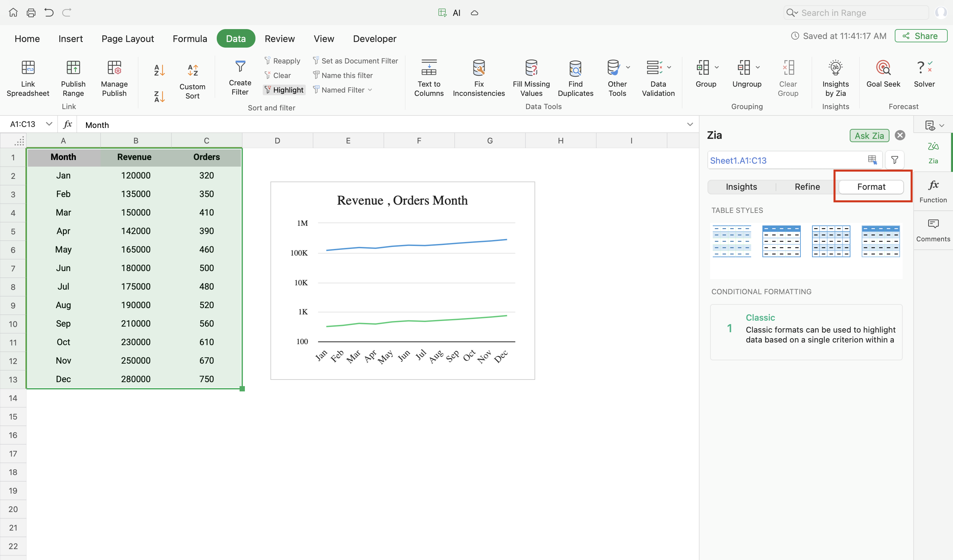Screen dimensions: 953x560
Task: Open Insights by Zia
Action: coord(835,68)
